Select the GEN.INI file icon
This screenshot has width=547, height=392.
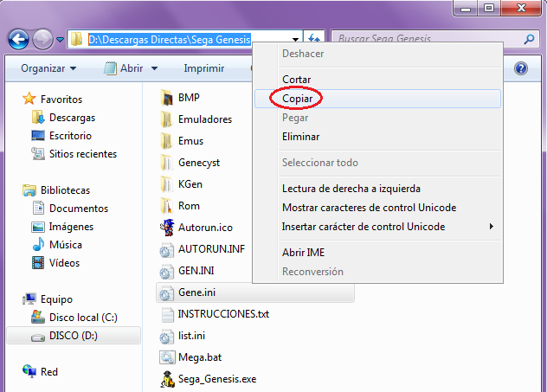point(167,272)
